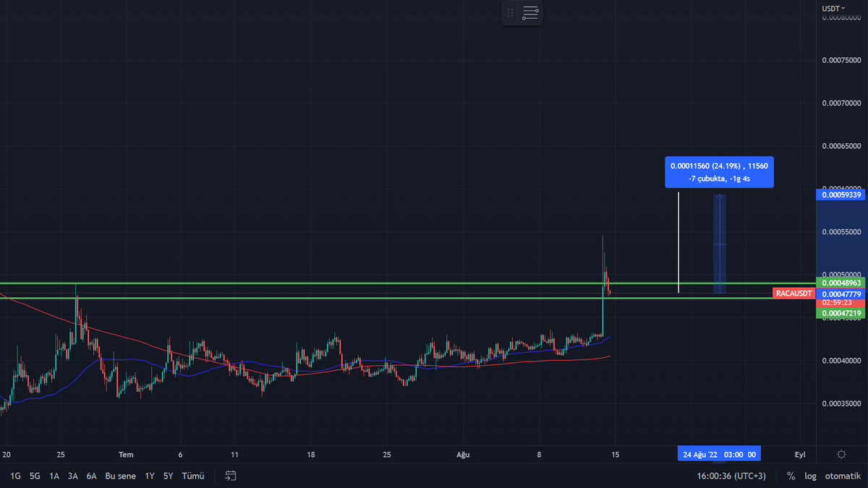Select the 5G time range

(35, 476)
